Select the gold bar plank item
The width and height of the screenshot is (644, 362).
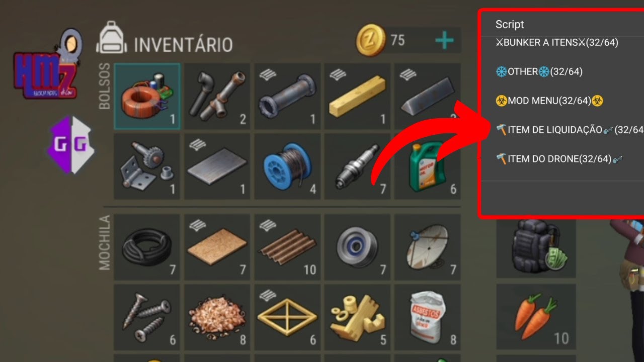point(357,96)
